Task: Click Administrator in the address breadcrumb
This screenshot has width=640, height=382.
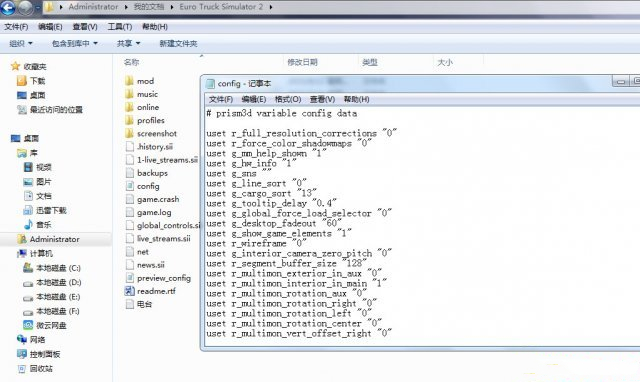Action: [93, 7]
